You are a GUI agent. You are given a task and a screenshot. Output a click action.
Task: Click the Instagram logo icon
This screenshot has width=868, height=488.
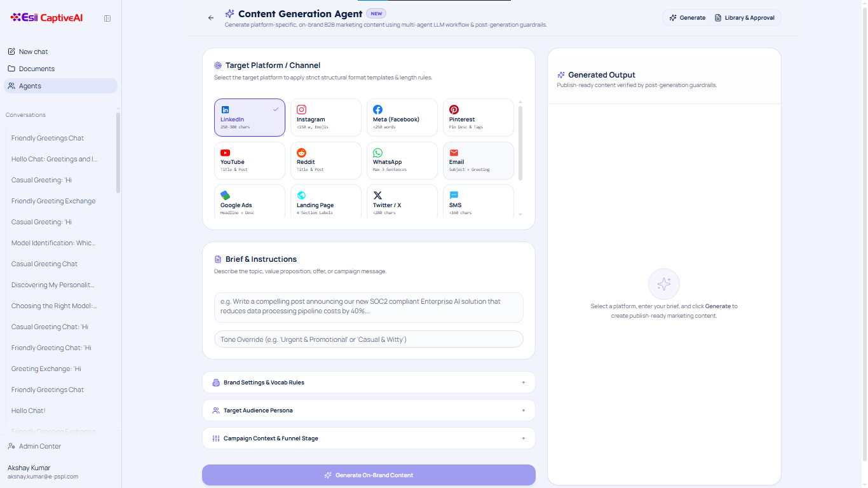tap(301, 110)
